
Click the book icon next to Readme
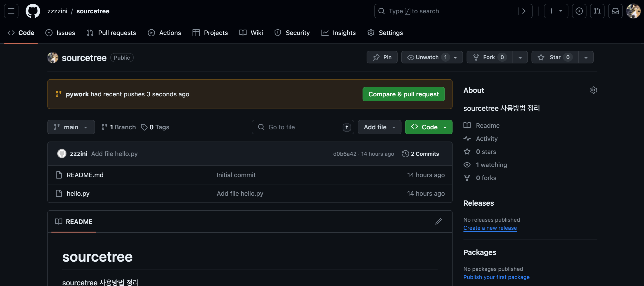point(467,125)
